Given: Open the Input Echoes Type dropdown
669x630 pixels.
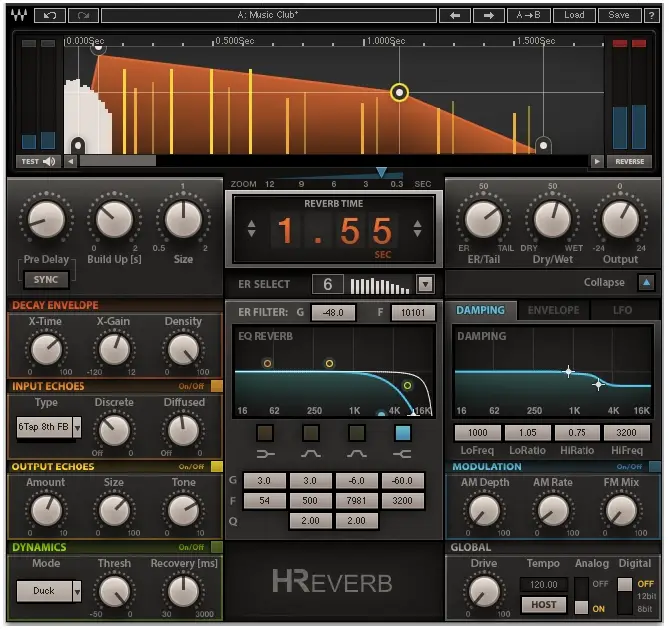Looking at the screenshot, I should (x=77, y=427).
